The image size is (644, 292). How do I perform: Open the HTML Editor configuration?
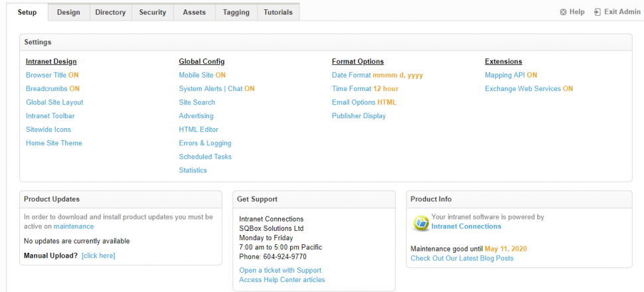click(199, 129)
